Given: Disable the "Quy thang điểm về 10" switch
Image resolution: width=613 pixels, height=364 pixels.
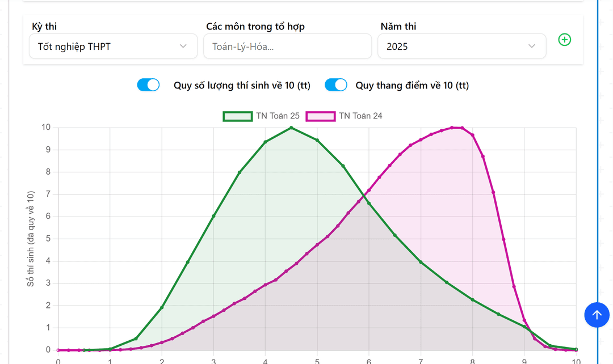Looking at the screenshot, I should 336,85.
